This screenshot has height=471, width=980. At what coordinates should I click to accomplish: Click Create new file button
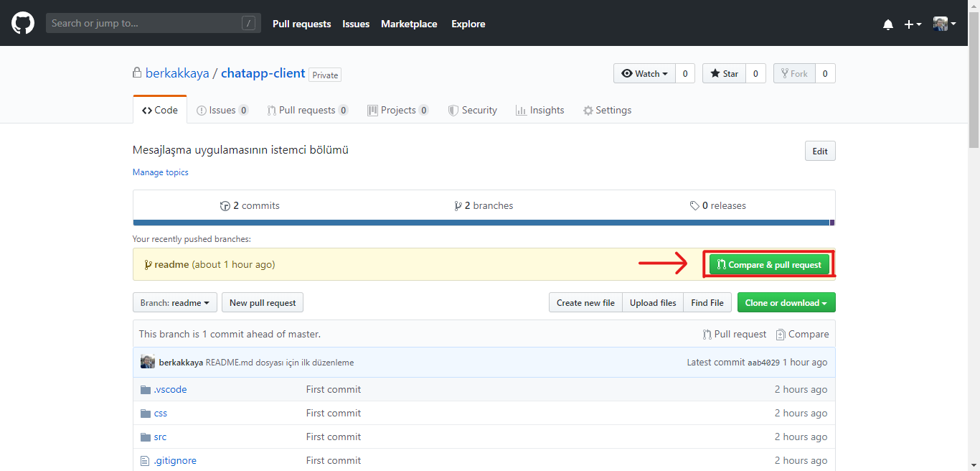tap(585, 302)
